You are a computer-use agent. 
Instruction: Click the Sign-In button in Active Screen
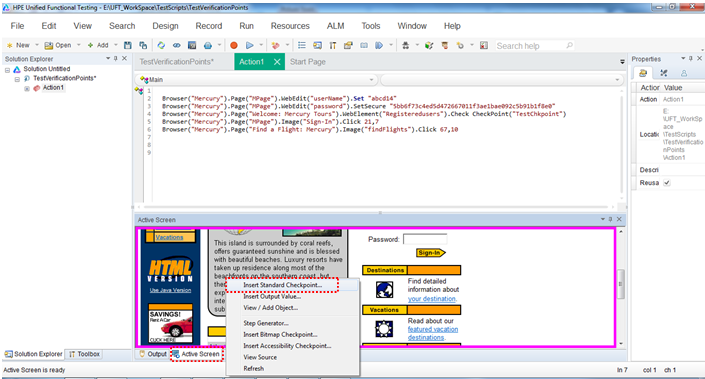pos(430,253)
